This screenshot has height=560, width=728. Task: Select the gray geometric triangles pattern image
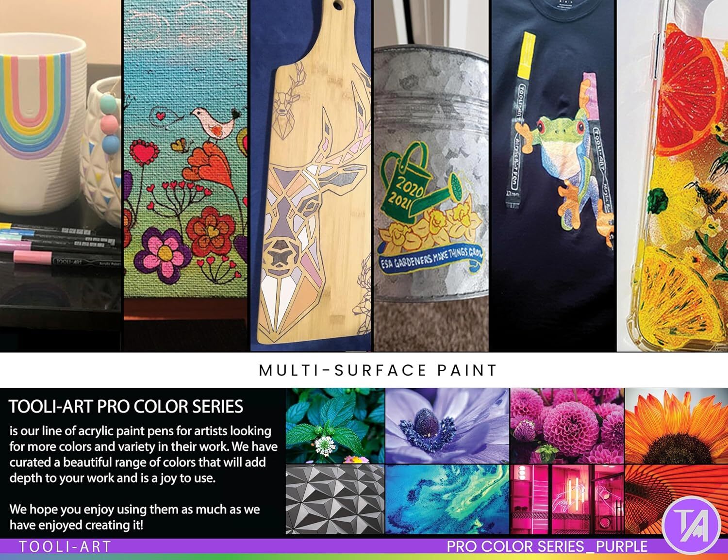click(335, 499)
